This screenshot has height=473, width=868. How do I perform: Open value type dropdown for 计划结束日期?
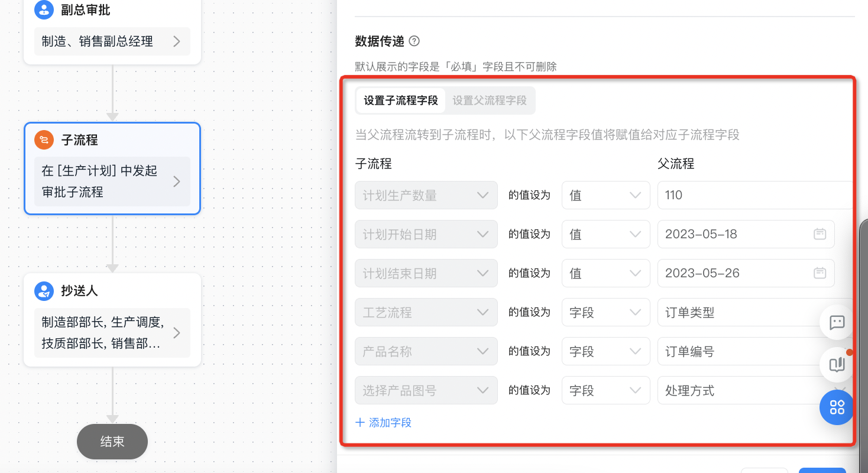click(606, 273)
